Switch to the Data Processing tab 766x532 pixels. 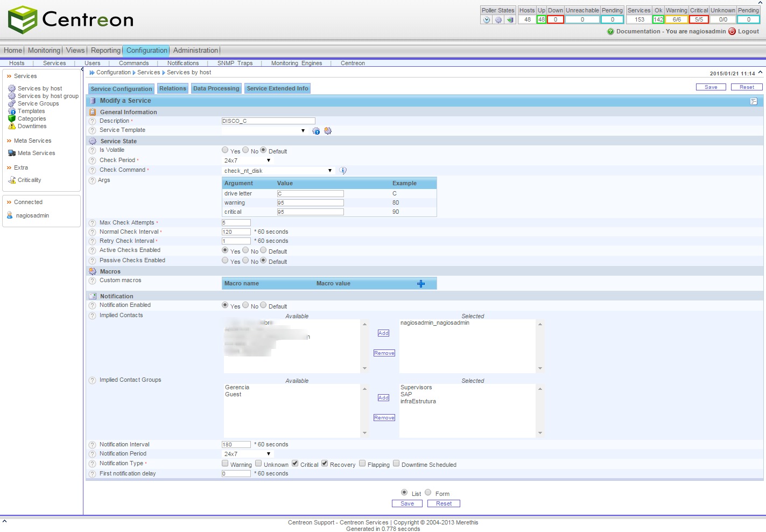tap(216, 89)
